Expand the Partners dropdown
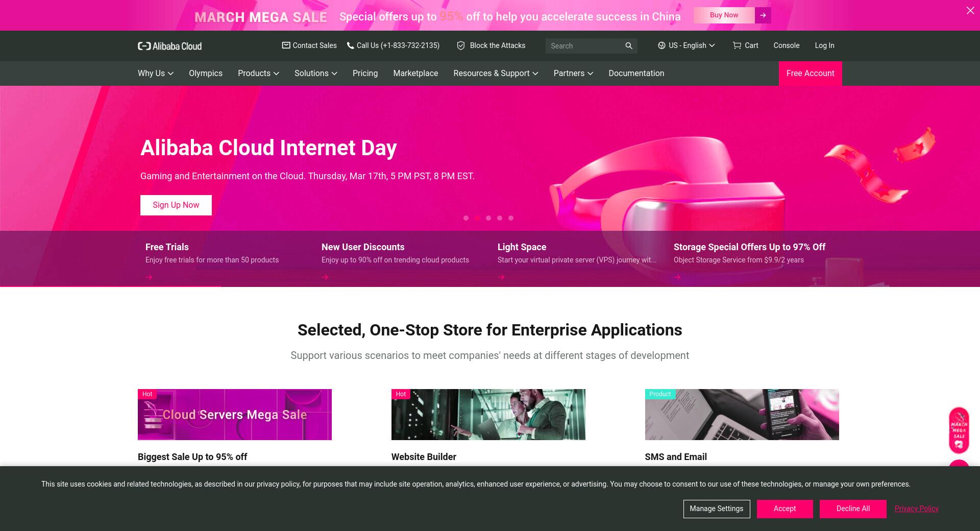 [x=573, y=74]
